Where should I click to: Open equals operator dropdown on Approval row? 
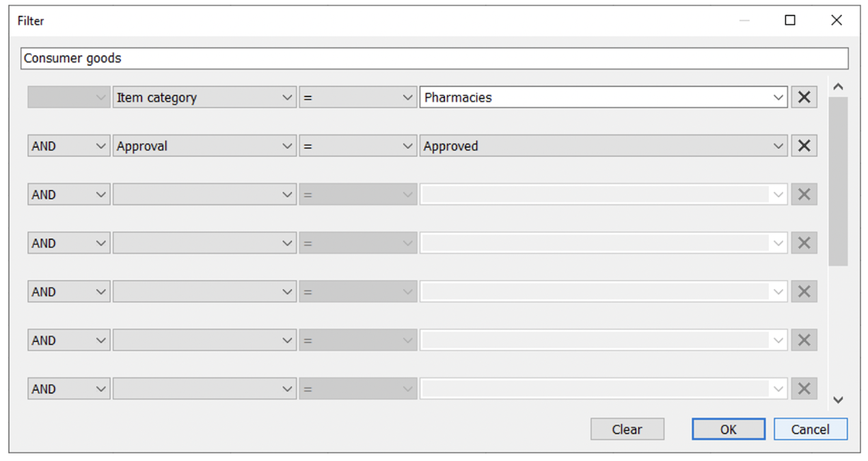click(x=357, y=146)
